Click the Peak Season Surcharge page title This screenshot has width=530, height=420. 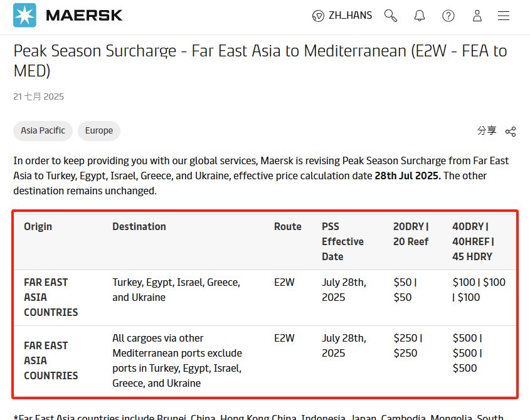(x=260, y=61)
